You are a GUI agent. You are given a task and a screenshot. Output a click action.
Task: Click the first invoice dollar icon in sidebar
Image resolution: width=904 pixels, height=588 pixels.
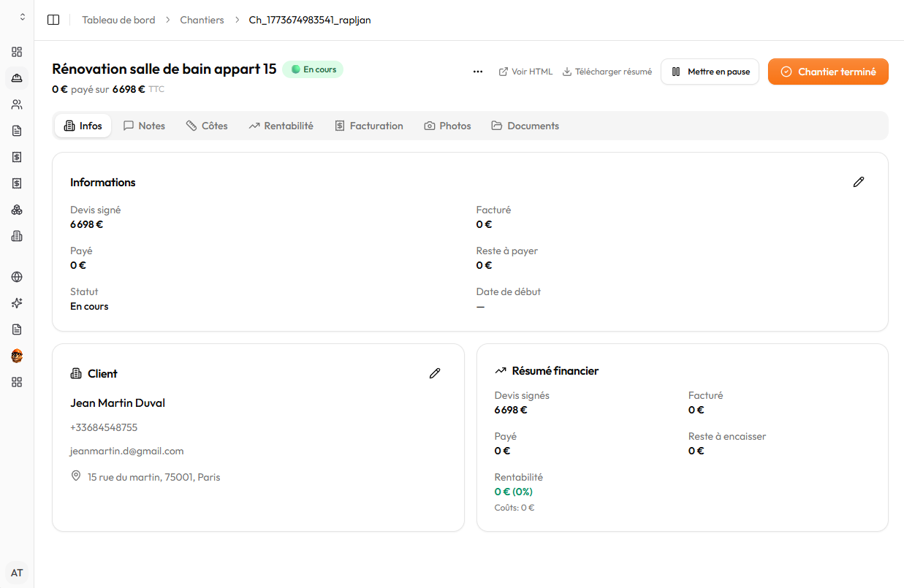pos(16,157)
